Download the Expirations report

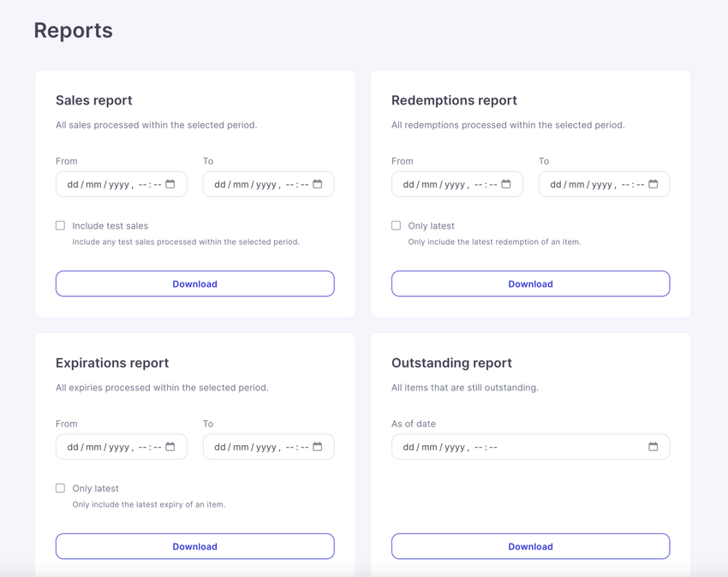click(x=195, y=546)
